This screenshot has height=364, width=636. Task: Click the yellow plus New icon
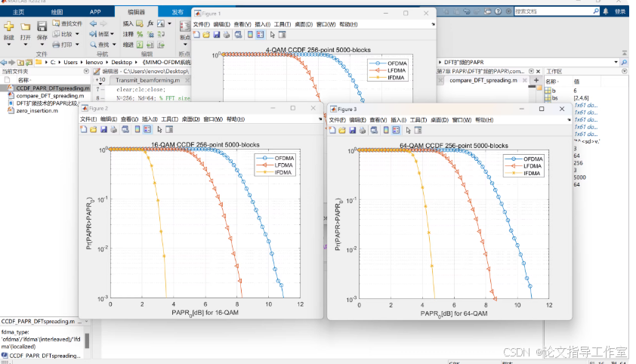(8, 26)
